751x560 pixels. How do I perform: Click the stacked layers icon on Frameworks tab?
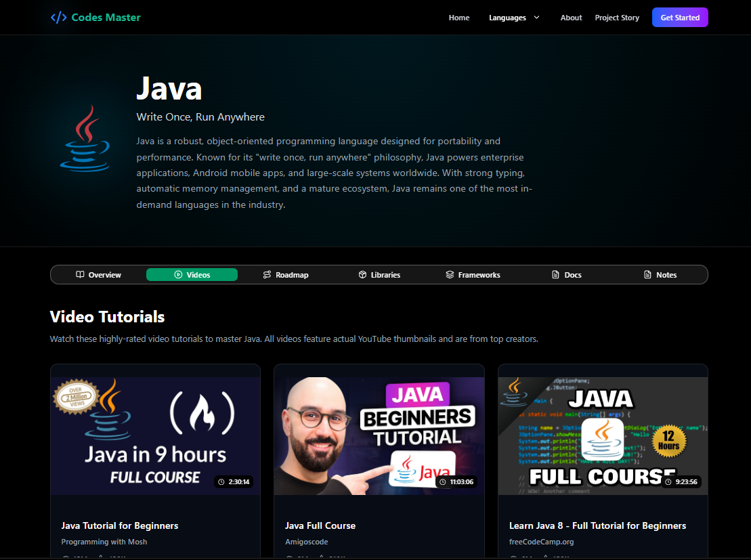[x=450, y=274]
